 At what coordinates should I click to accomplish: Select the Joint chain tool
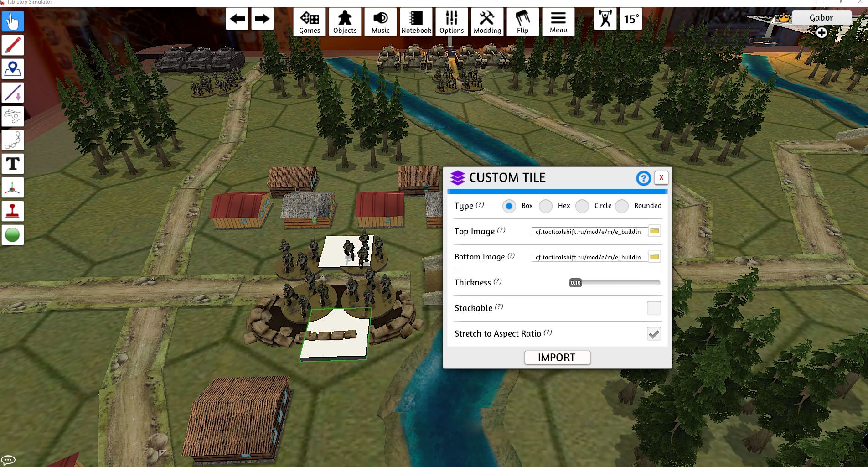tap(13, 140)
